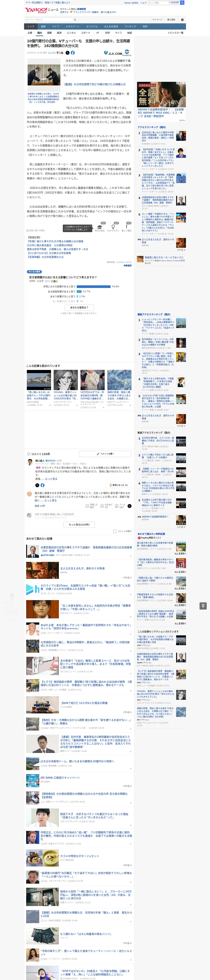Click the ログイン link
210x980 pixels.
(64, 12)
